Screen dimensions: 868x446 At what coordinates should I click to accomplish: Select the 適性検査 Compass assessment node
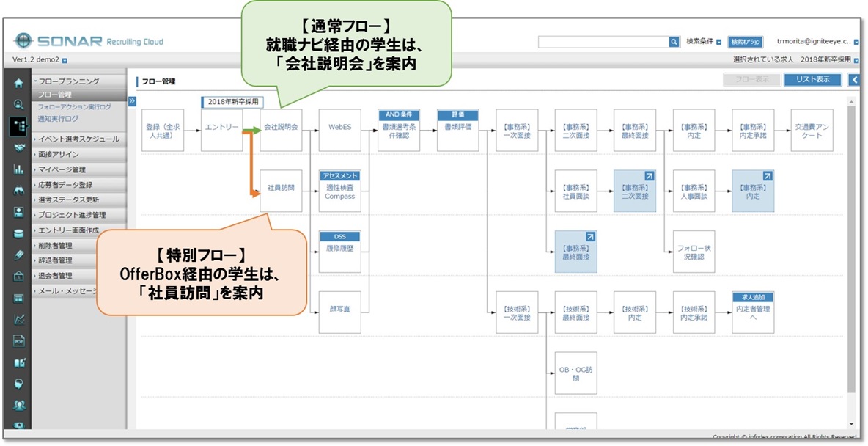pos(340,191)
